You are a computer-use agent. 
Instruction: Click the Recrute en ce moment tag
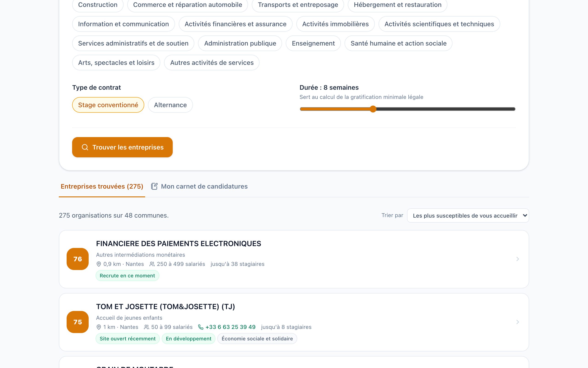127,276
